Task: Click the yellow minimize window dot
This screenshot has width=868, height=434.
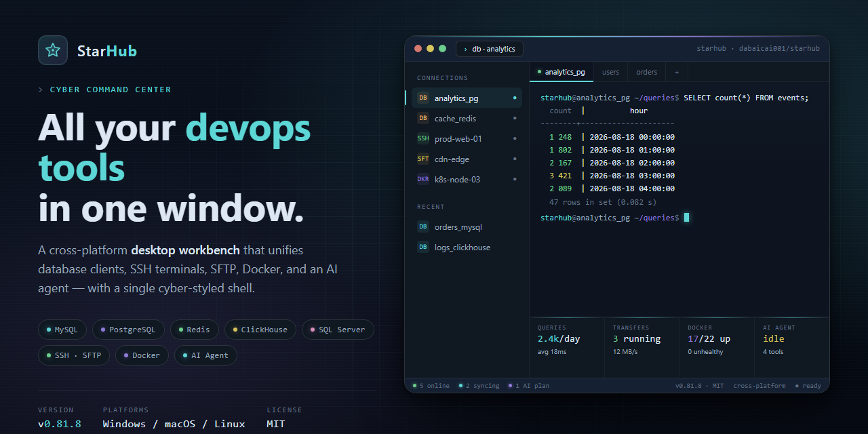Action: tap(430, 49)
